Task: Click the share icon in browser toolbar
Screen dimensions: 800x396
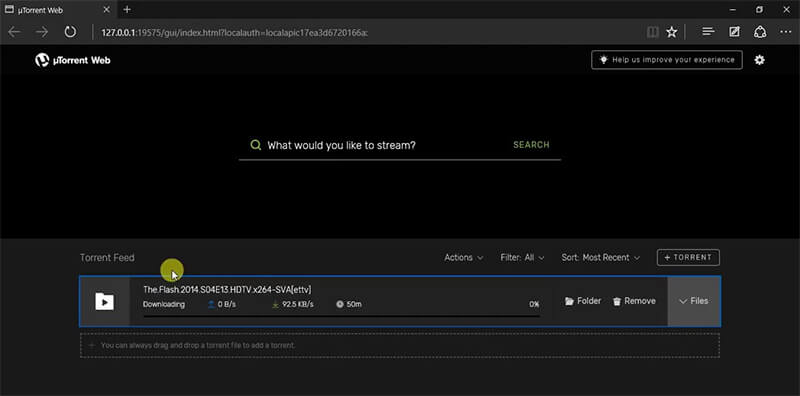Action: [760, 32]
